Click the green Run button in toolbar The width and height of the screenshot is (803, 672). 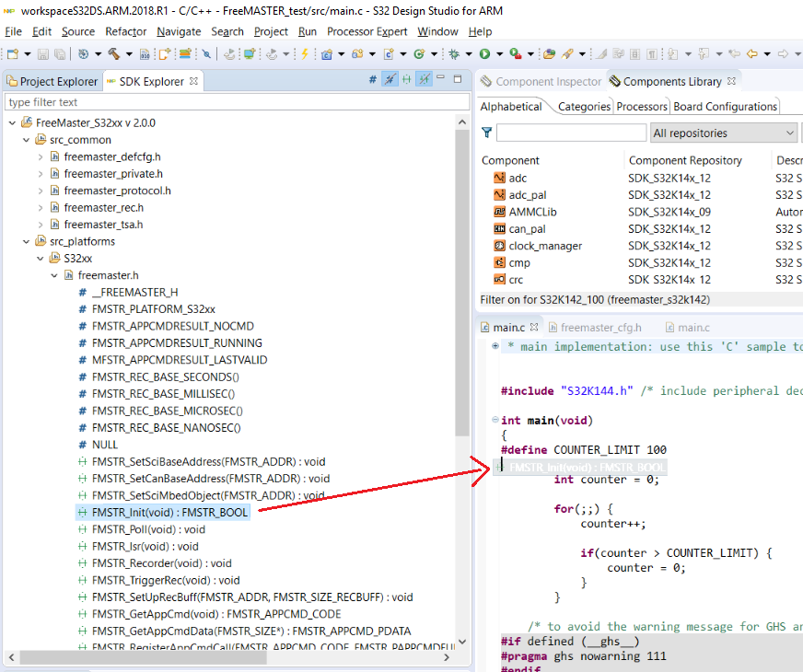[x=484, y=54]
